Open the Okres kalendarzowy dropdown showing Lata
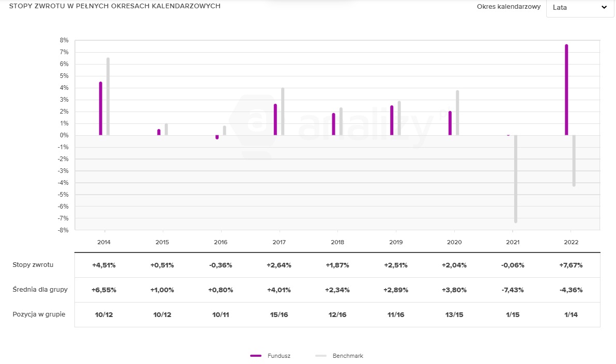Viewport: 616px width, 364px height. tap(580, 8)
